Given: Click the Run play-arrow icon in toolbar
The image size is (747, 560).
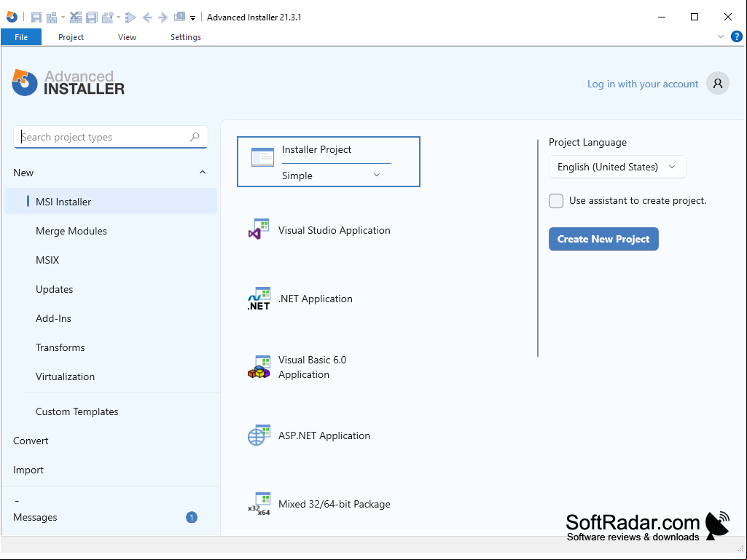Looking at the screenshot, I should click(130, 17).
